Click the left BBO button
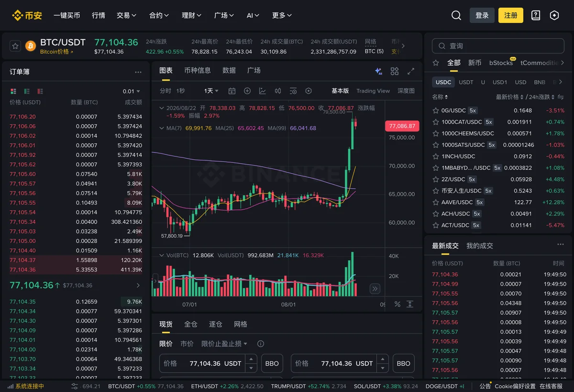574x392 pixels. 272,363
